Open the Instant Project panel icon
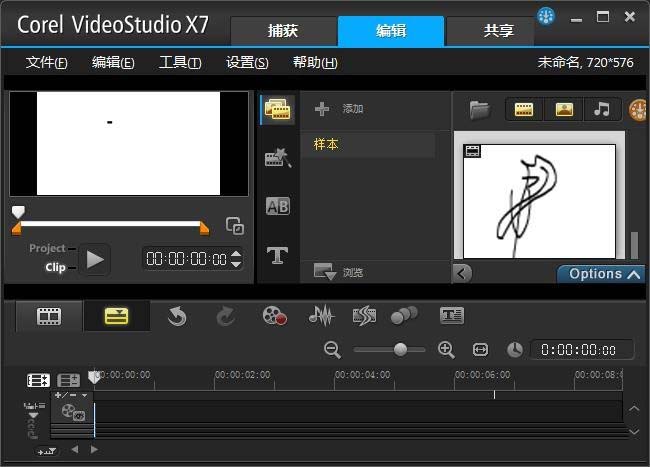 tap(277, 157)
